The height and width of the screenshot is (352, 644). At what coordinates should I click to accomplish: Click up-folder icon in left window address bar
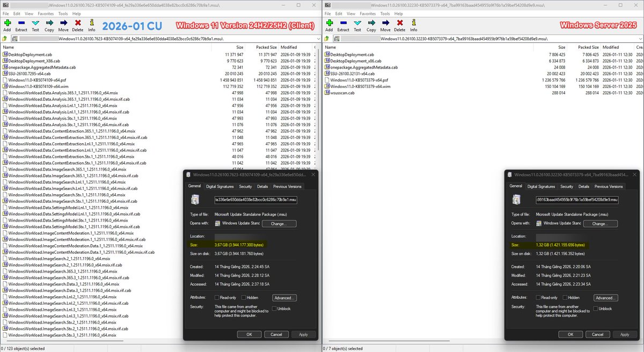4,39
